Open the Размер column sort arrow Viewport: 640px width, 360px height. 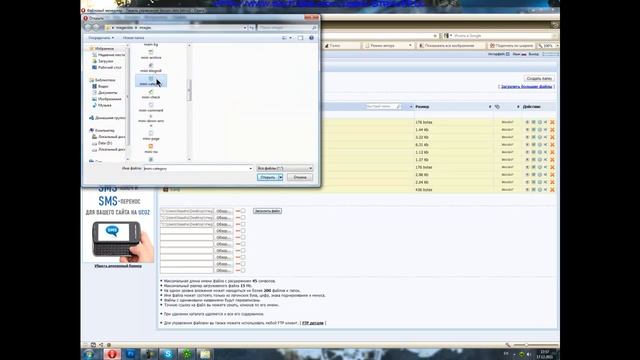coord(490,107)
